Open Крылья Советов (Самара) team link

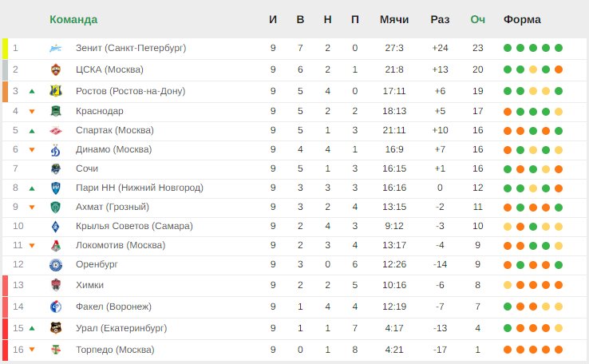click(x=134, y=226)
